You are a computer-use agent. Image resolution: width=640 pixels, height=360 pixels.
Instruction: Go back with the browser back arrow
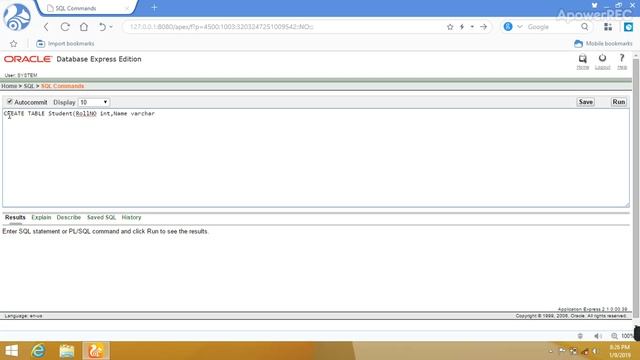pos(46,27)
